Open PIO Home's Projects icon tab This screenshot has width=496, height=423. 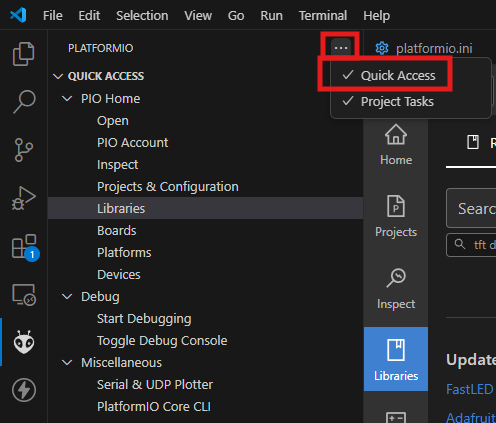tap(396, 216)
